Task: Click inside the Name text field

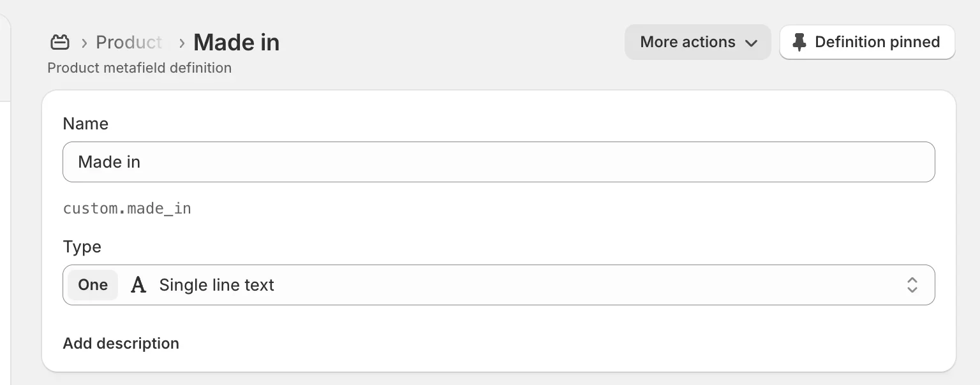Action: [x=498, y=162]
